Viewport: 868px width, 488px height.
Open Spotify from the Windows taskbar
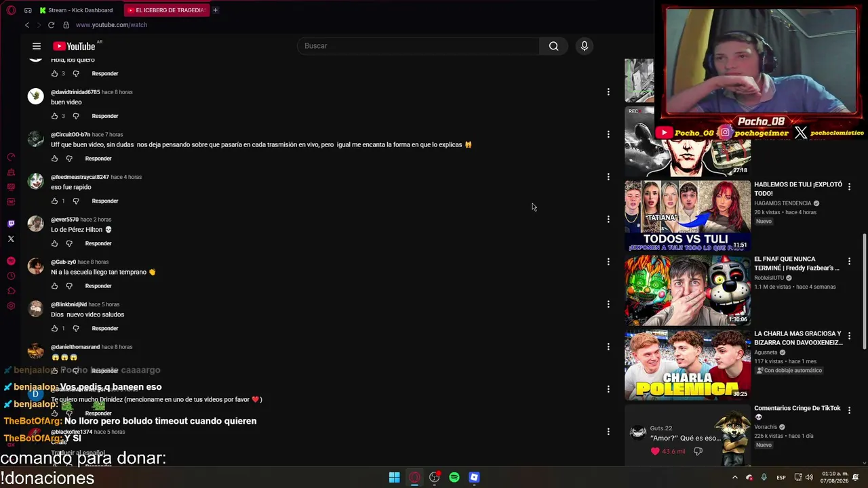454,477
